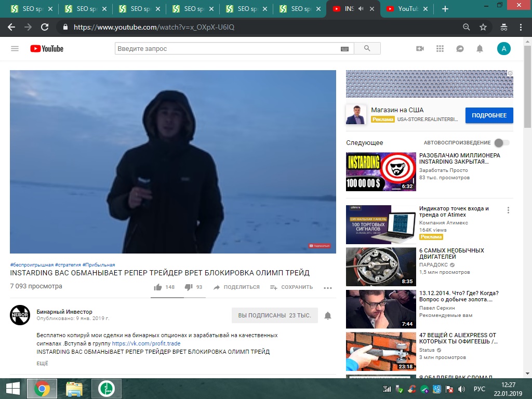This screenshot has width=532, height=399.
Task: Open the ПАРАДОКС channel name
Action: click(434, 264)
